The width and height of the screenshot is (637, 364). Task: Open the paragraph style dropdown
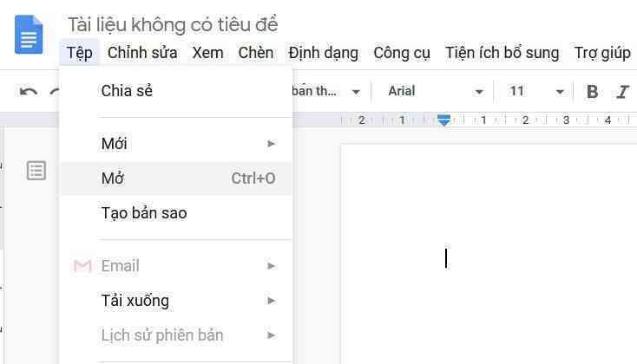326,91
